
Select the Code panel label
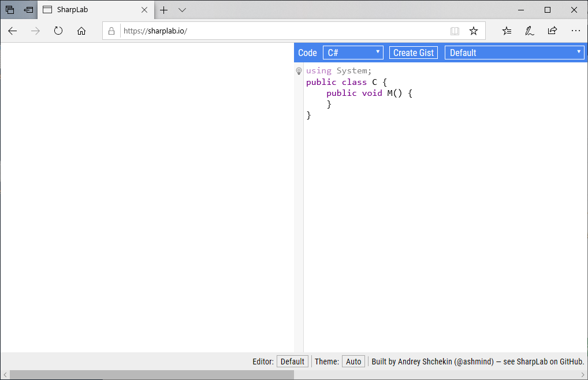pyautogui.click(x=307, y=52)
